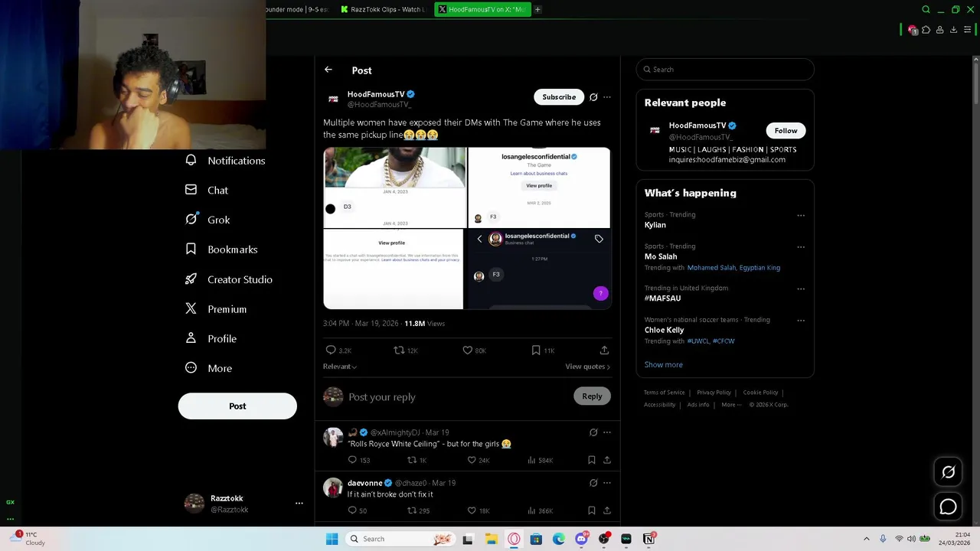Click the browser search icon at top right
This screenshot has width=980, height=551.
(926, 9)
